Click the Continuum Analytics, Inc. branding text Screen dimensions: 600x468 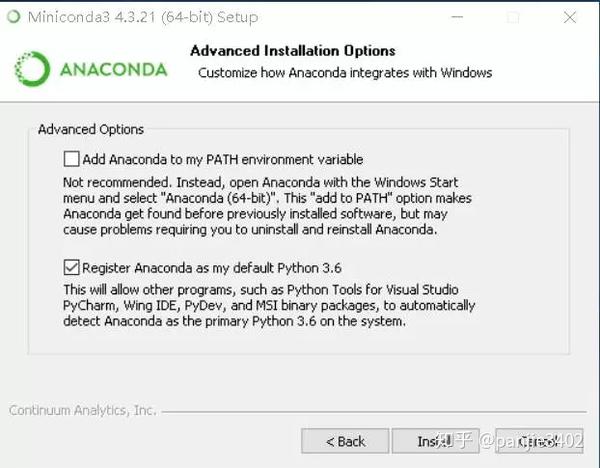[x=82, y=411]
